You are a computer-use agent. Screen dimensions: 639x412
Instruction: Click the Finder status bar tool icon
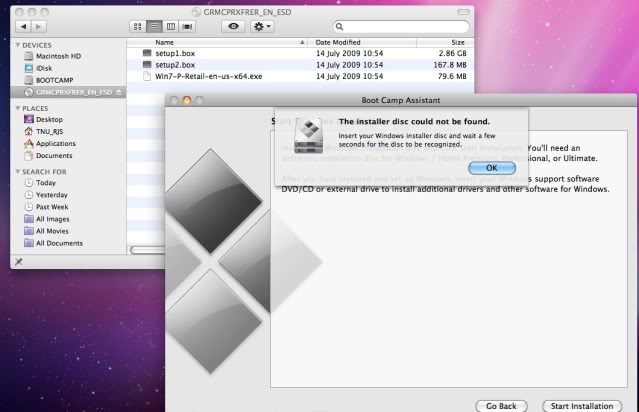[18, 262]
